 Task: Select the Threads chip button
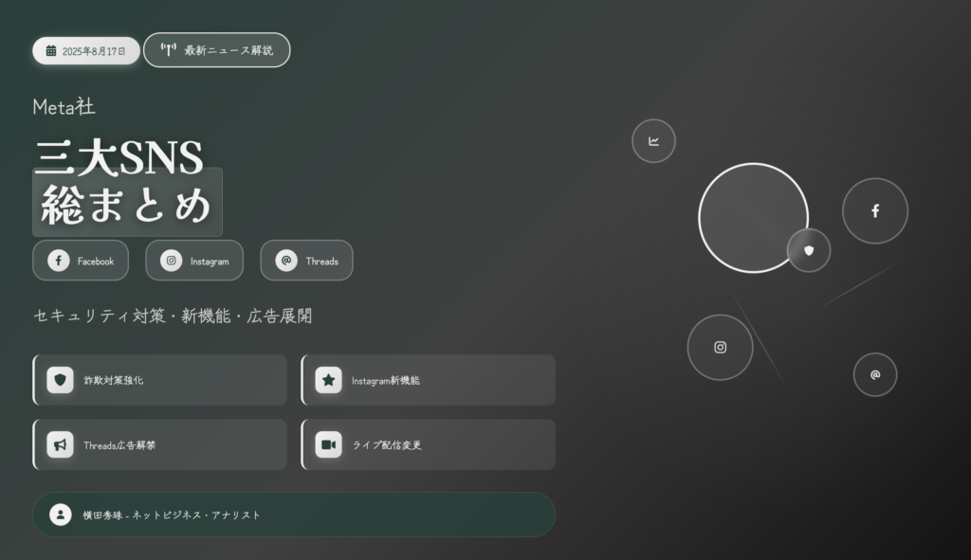(x=306, y=261)
